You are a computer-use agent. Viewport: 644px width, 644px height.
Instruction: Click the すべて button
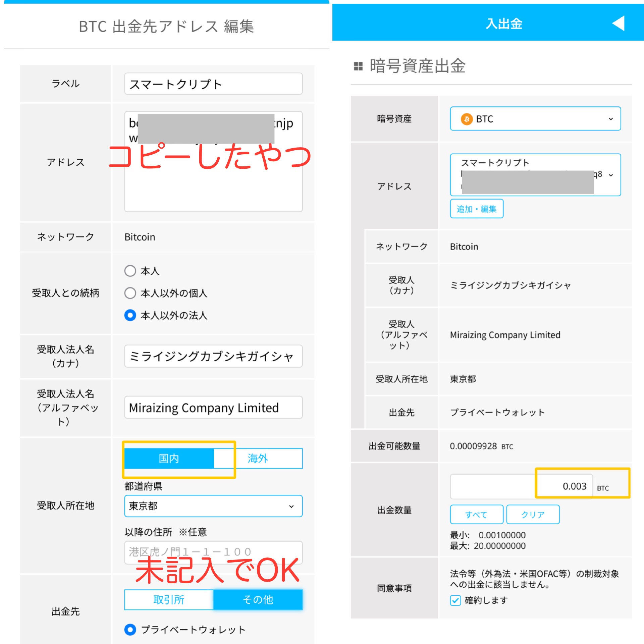coord(477,514)
